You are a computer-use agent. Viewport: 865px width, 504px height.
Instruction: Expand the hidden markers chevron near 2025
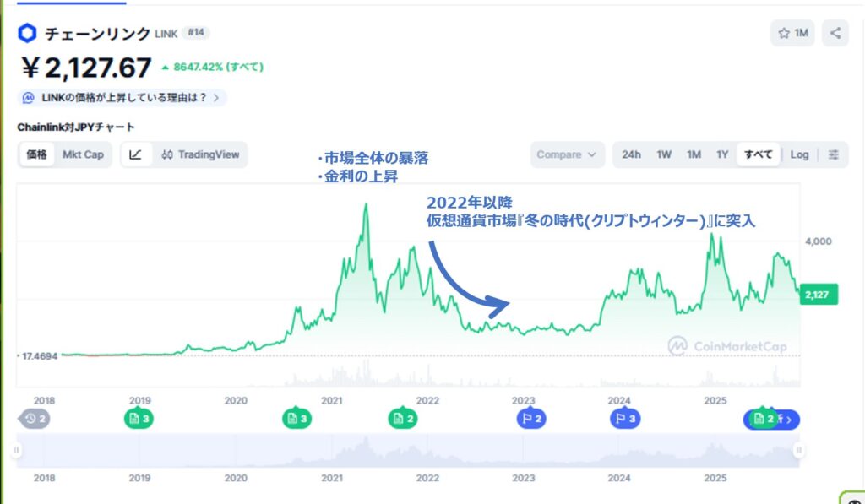pyautogui.click(x=787, y=418)
